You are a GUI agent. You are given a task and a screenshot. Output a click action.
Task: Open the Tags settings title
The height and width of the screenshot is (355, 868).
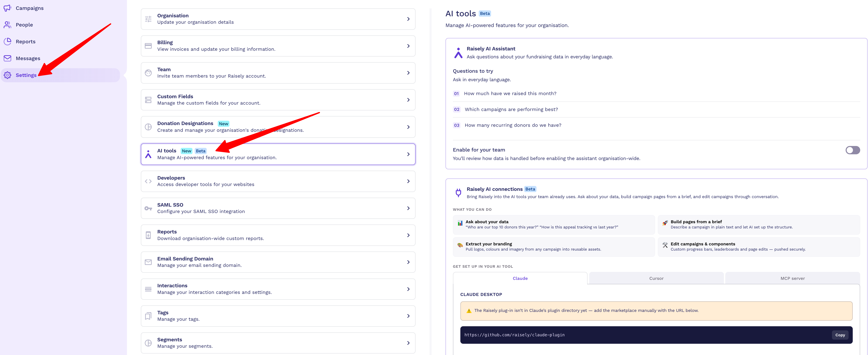click(163, 313)
